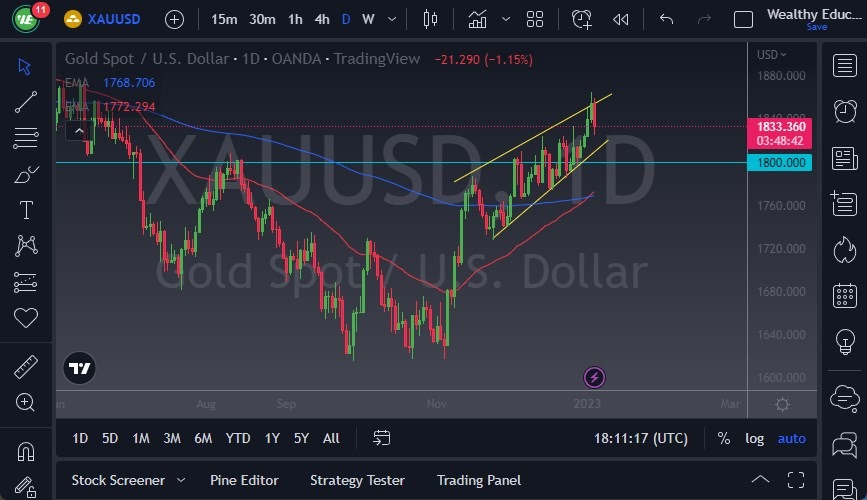This screenshot has height=500, width=867.
Task: Open chart settings gear icon
Action: coord(782,404)
